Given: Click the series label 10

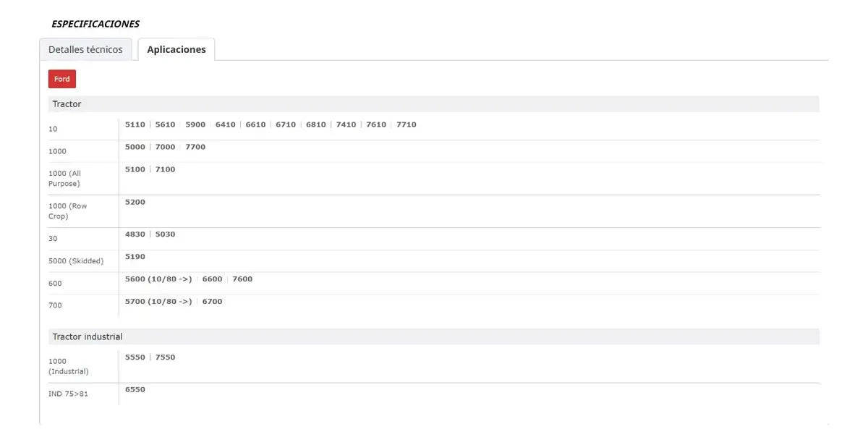Looking at the screenshot, I should [53, 129].
